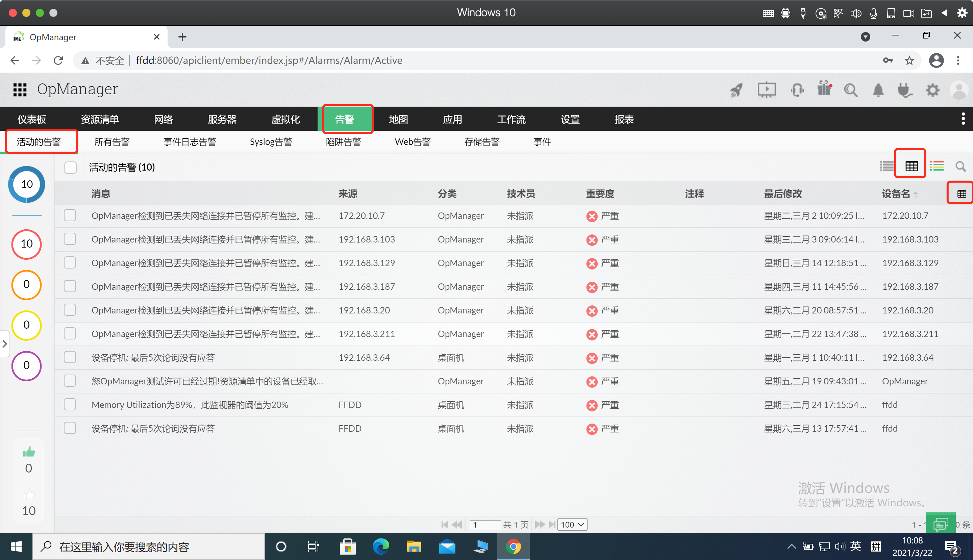
Task: Toggle the select-all alarms checkbox
Action: [x=70, y=167]
